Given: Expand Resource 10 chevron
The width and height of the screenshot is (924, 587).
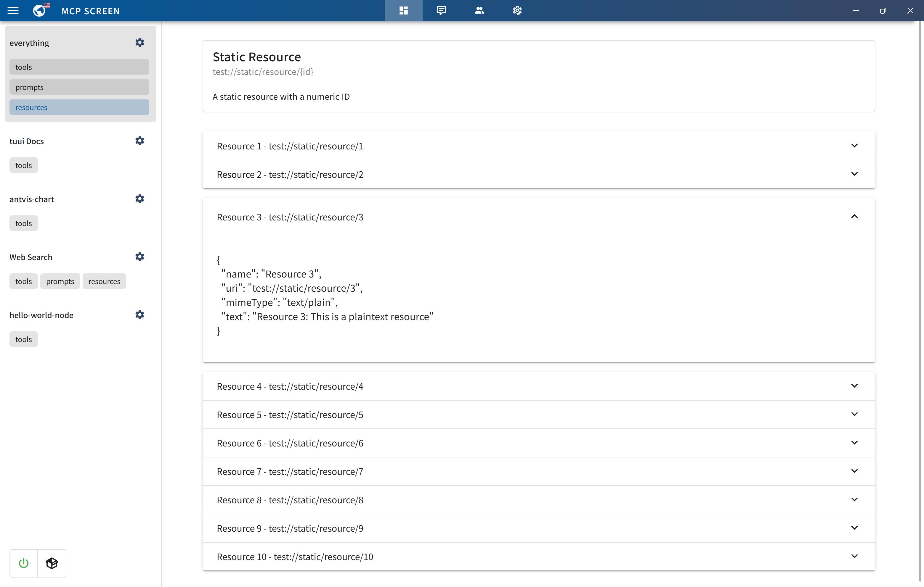Looking at the screenshot, I should tap(854, 556).
